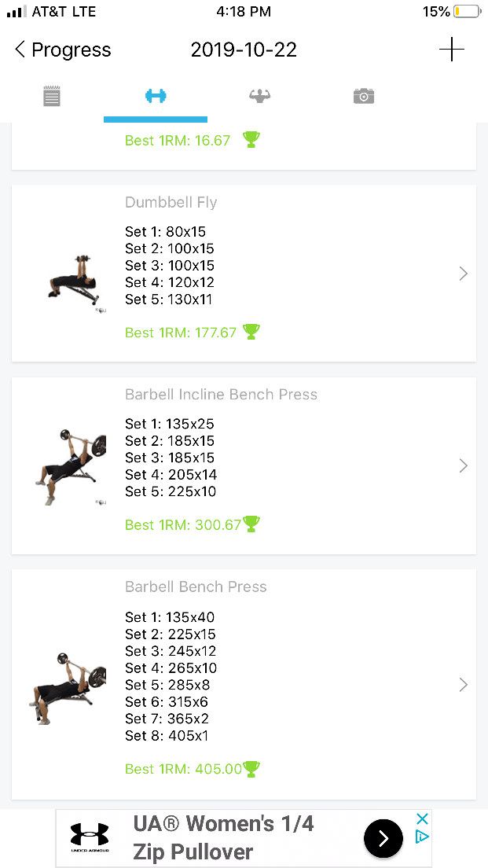
Task: Tap the 2019-10-22 date title
Action: pyautogui.click(x=244, y=50)
